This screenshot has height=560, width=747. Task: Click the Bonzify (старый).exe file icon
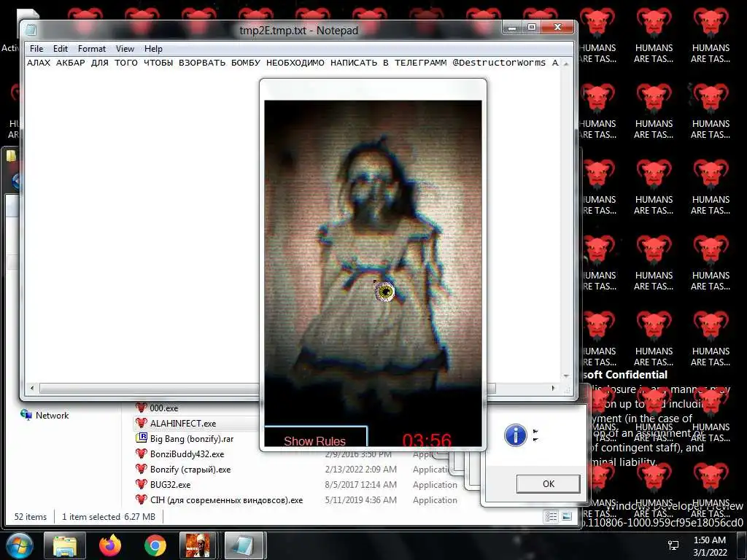point(141,469)
